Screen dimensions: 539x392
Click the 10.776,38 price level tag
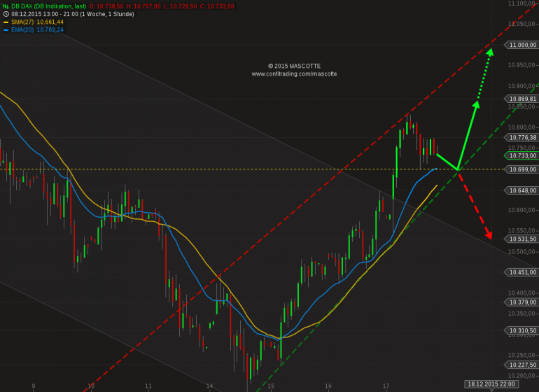pos(521,137)
